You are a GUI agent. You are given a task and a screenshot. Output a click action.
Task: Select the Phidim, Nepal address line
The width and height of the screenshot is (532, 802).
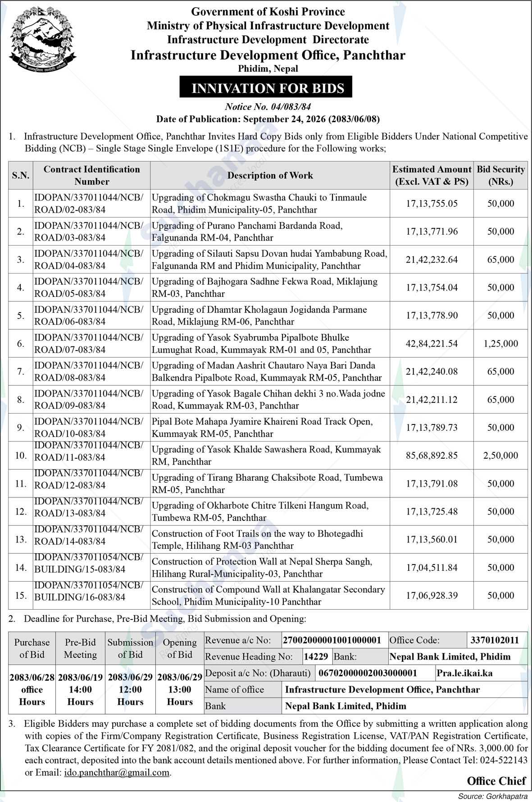(268, 68)
